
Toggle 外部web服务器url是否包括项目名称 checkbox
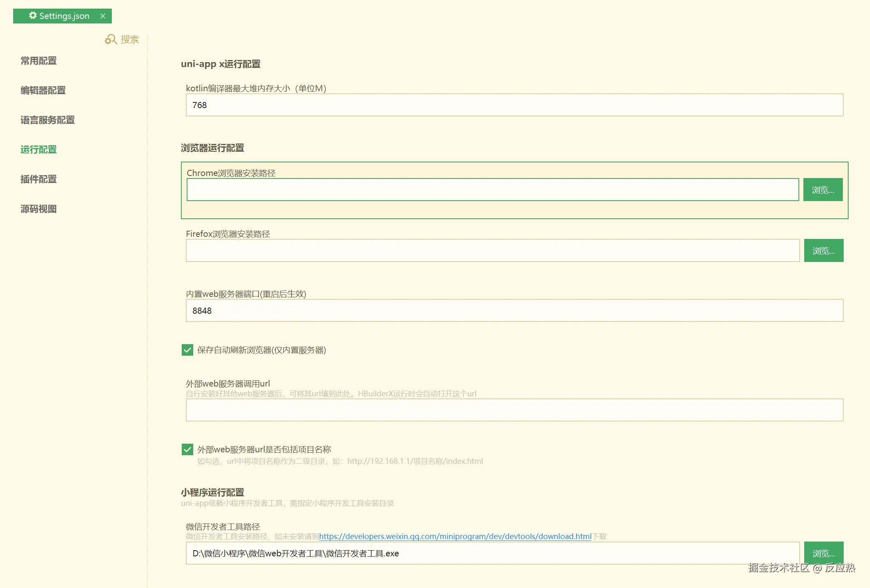[x=187, y=449]
